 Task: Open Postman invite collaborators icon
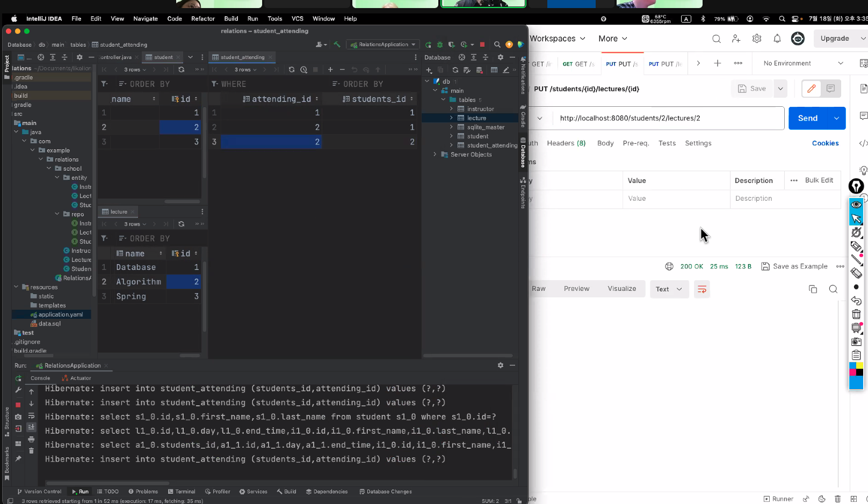coord(736,39)
